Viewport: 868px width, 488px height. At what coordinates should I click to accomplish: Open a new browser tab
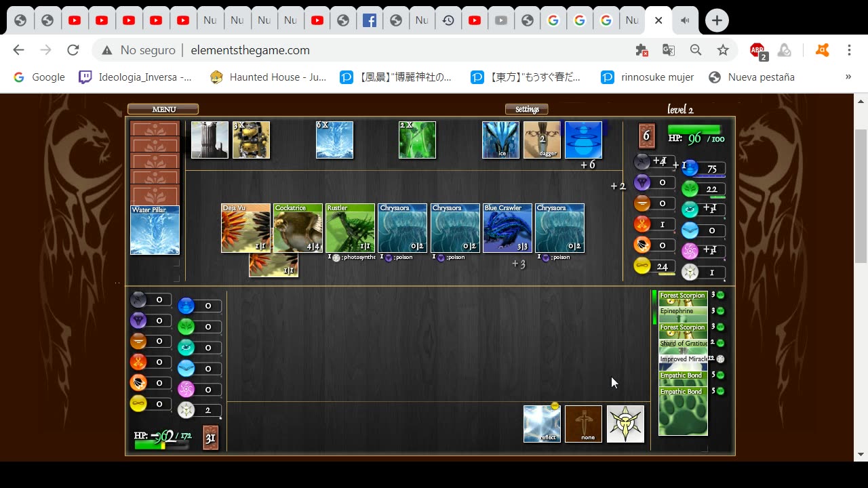coord(717,20)
